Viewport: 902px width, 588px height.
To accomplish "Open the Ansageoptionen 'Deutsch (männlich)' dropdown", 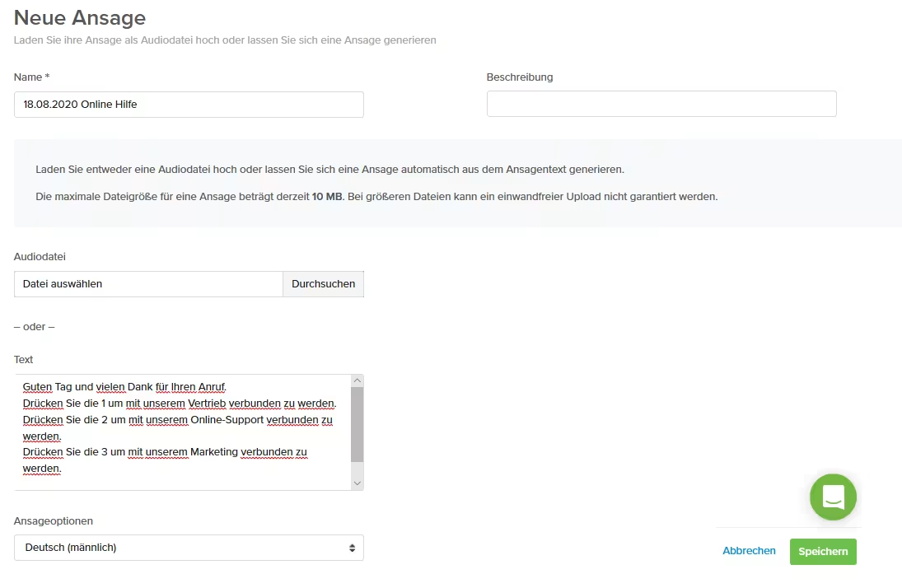I will (189, 548).
